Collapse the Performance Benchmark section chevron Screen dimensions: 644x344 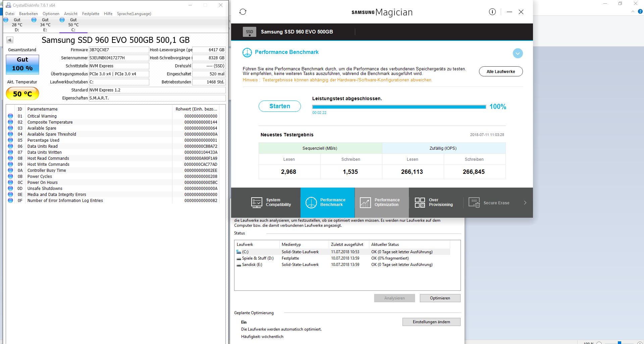(518, 53)
